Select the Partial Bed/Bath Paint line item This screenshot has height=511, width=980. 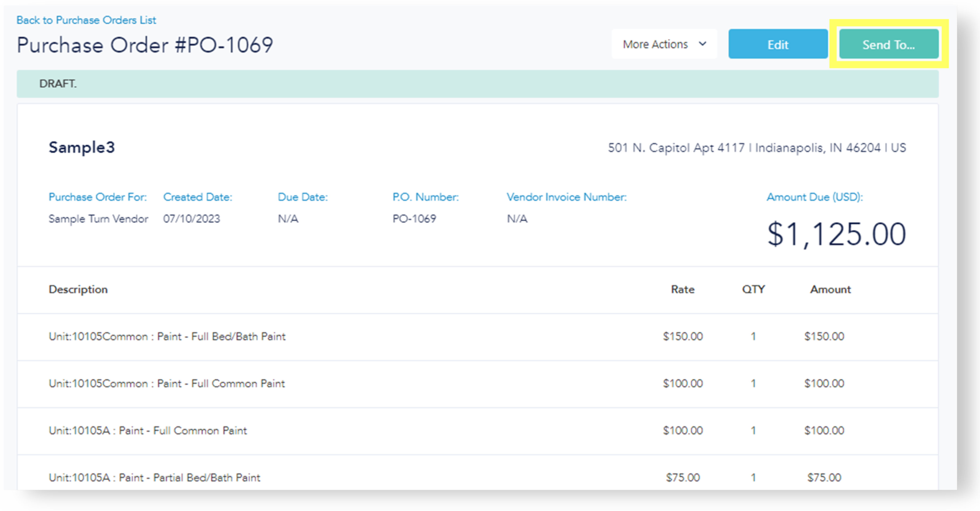coord(154,478)
